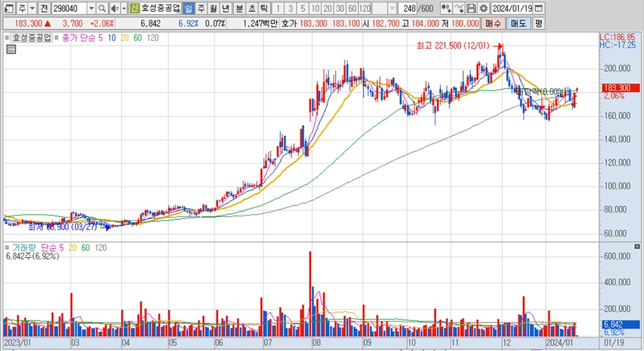Click the 종가 단순 moving average label
The height and width of the screenshot is (351, 644).
[x=79, y=38]
